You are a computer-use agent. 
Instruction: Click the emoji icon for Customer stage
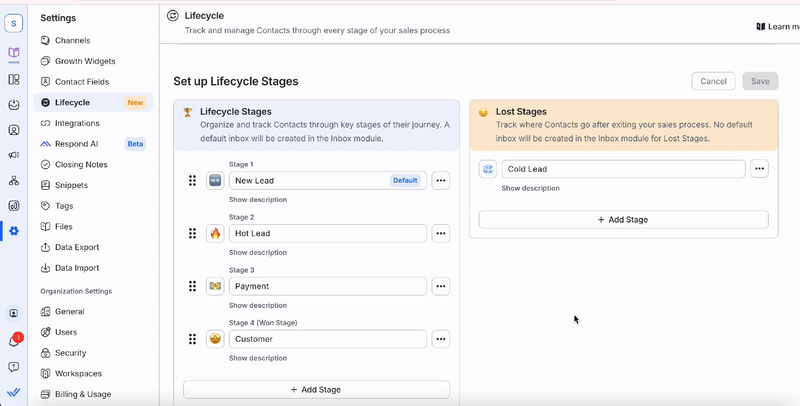click(x=215, y=339)
